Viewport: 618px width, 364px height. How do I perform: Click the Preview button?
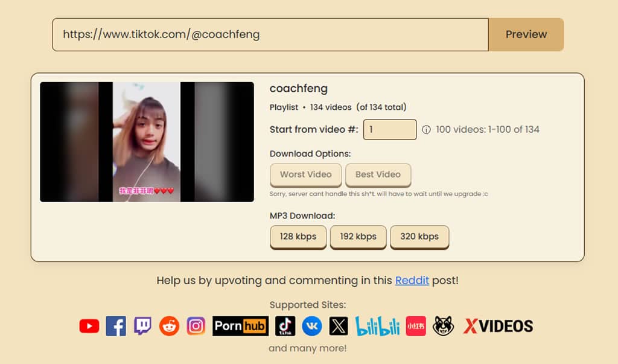(526, 34)
